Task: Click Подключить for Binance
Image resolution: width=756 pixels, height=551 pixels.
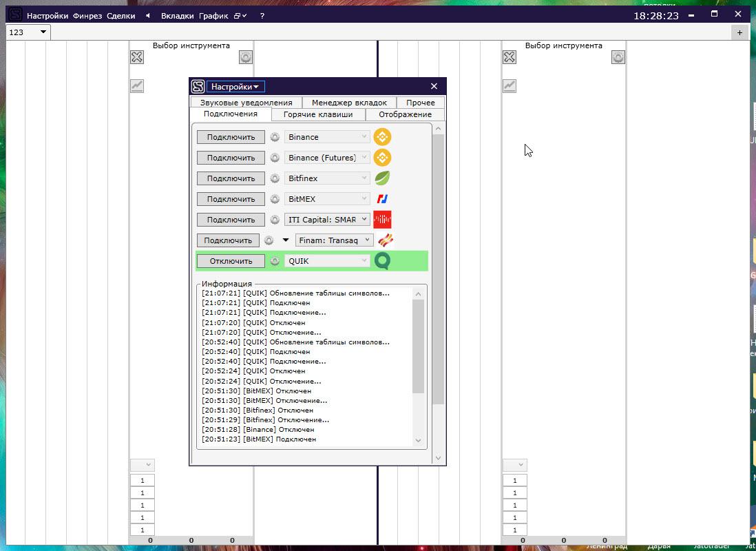Action: [x=231, y=137]
